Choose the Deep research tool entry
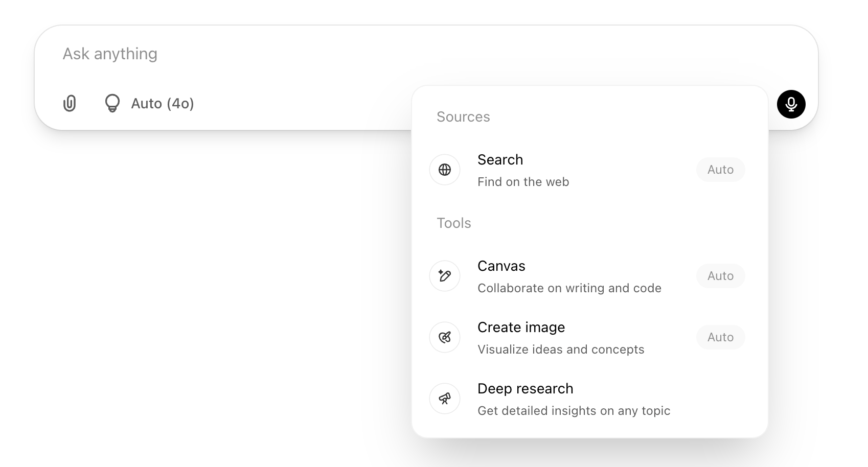The height and width of the screenshot is (467, 868). click(x=525, y=389)
